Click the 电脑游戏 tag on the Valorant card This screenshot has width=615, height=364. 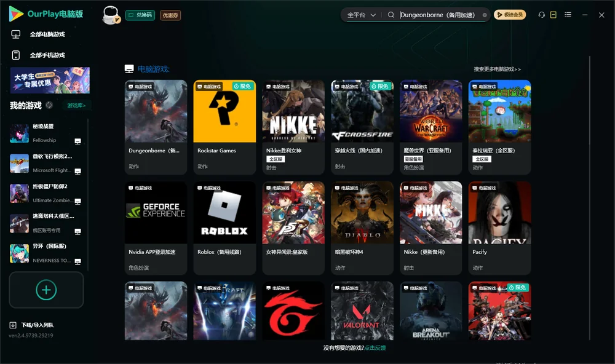tap(347, 288)
